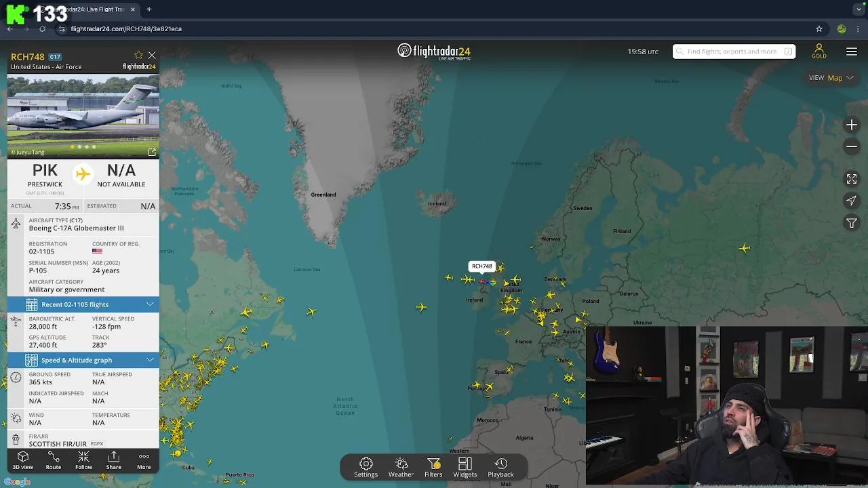Click the 7:35 PM actual departure time
The height and width of the screenshot is (488, 868).
67,206
